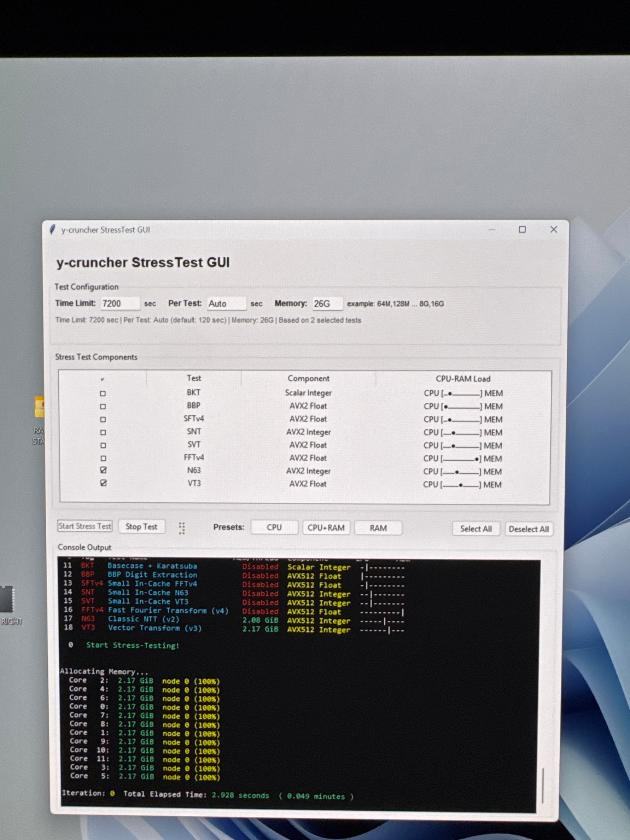Check the FFTv4 test checkbox
Viewport: 630px width, 840px height.
103,458
